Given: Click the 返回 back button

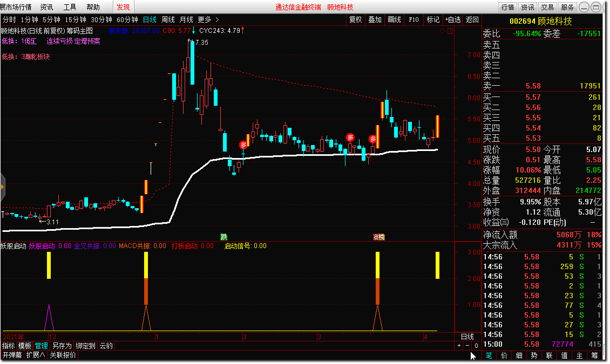Looking at the screenshot, I should [472, 19].
